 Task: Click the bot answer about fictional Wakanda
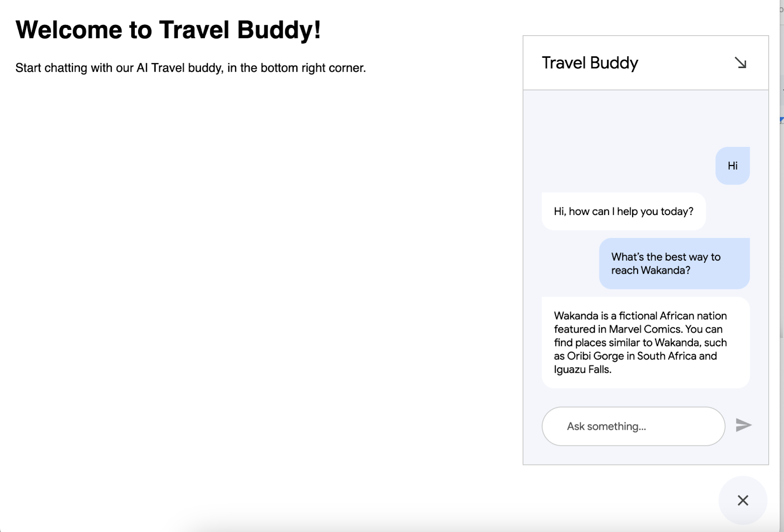tap(645, 342)
